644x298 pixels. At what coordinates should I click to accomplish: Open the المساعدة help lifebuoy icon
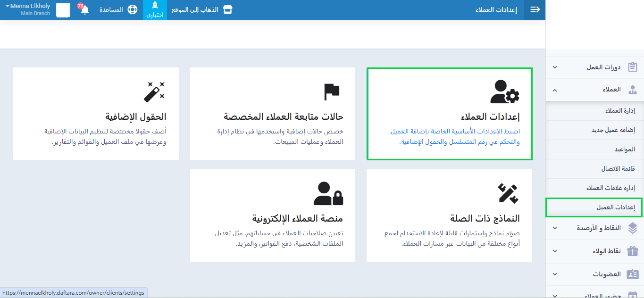132,10
